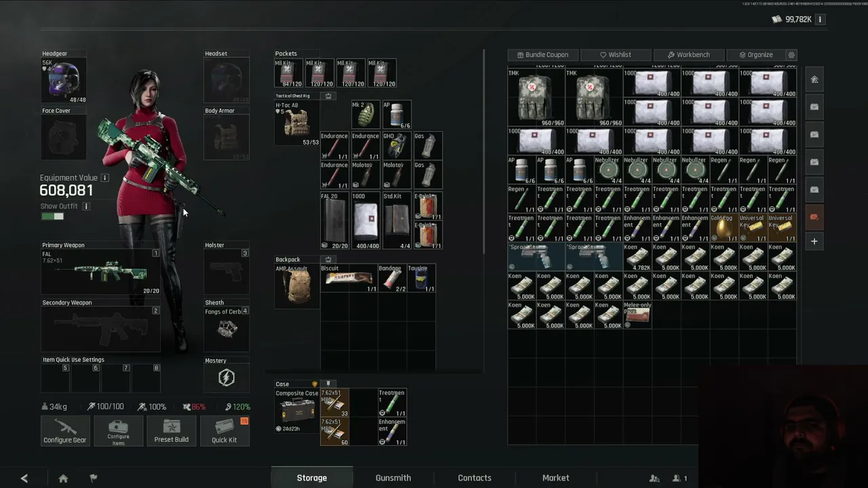Screen dimensions: 868x488
Task: Open the Mastery lightning slot
Action: 226,378
